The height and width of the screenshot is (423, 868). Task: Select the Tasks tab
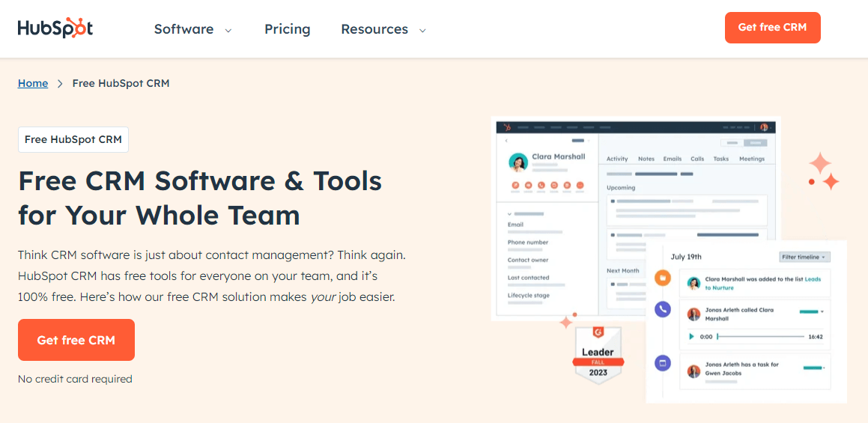point(720,159)
